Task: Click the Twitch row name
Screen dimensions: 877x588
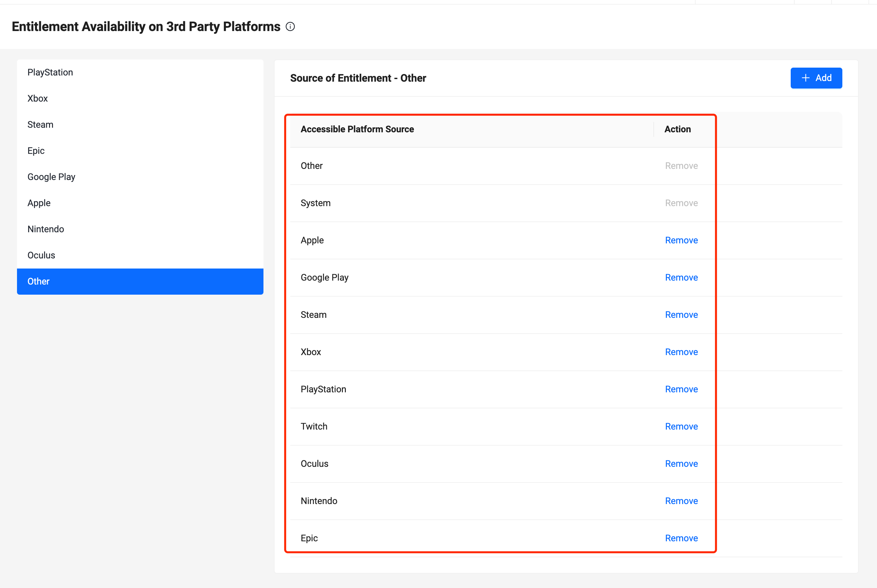Action: [314, 426]
